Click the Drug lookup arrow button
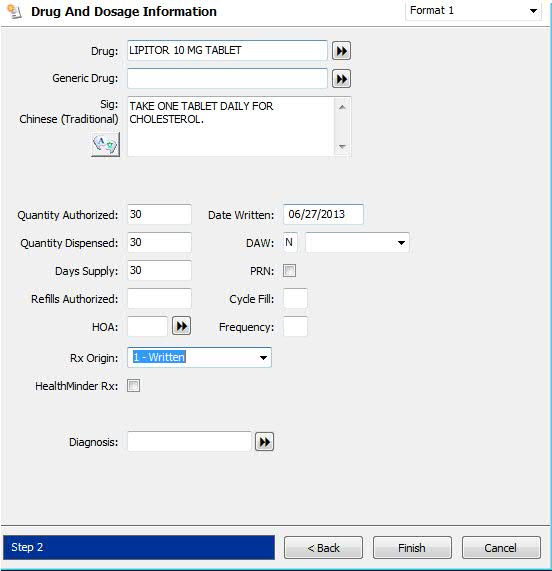The height and width of the screenshot is (571, 552). pyautogui.click(x=341, y=51)
